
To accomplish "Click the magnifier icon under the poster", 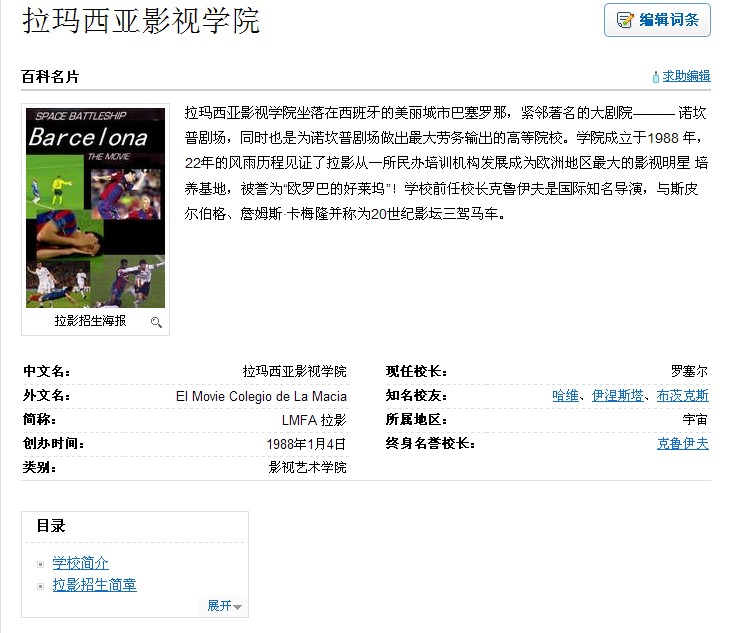I will click(x=156, y=322).
